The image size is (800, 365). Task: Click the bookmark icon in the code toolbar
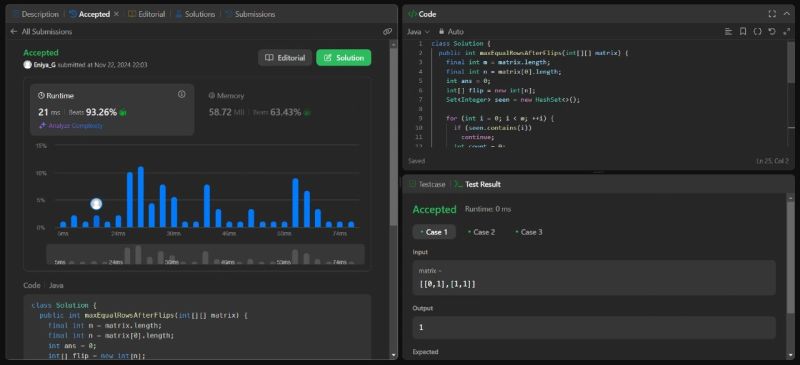click(743, 32)
